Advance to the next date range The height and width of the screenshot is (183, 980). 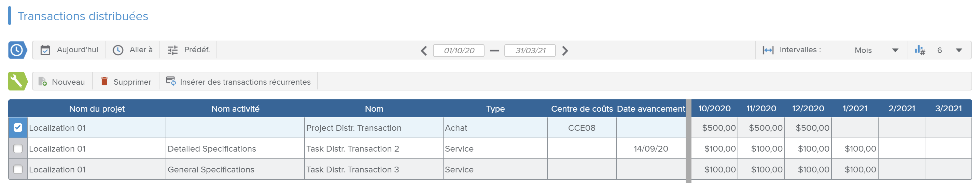pyautogui.click(x=565, y=51)
